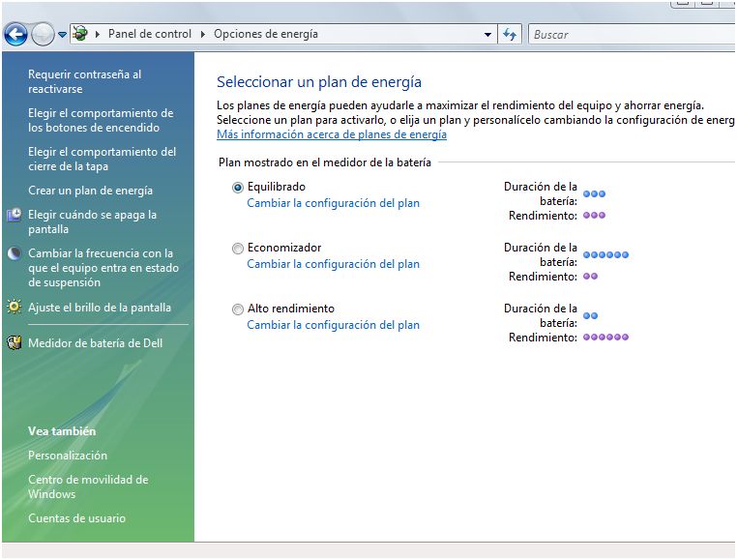737x560 pixels.
Task: Change plan settings for Alto rendimiento
Action: point(334,325)
